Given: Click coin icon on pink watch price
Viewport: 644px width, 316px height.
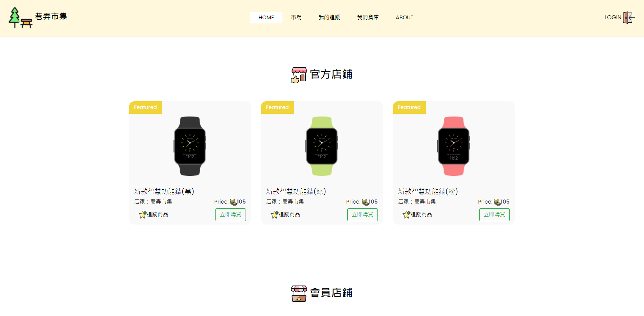Looking at the screenshot, I should (x=497, y=202).
